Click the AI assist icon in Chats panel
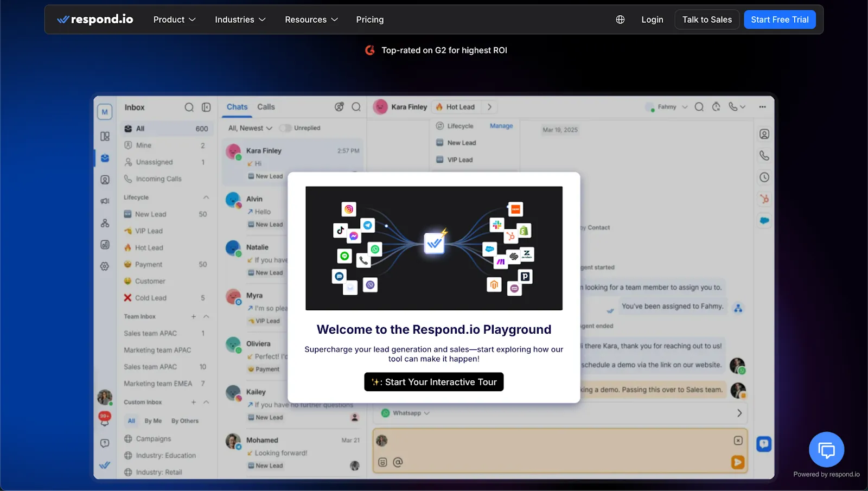The image size is (868, 491). [x=339, y=107]
